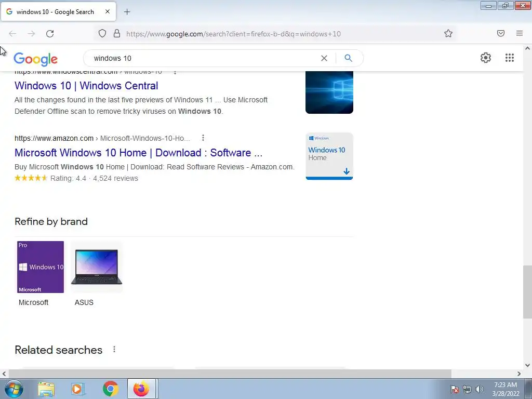The height and width of the screenshot is (399, 532).
Task: Open the Windows Start menu
Action: click(x=14, y=389)
